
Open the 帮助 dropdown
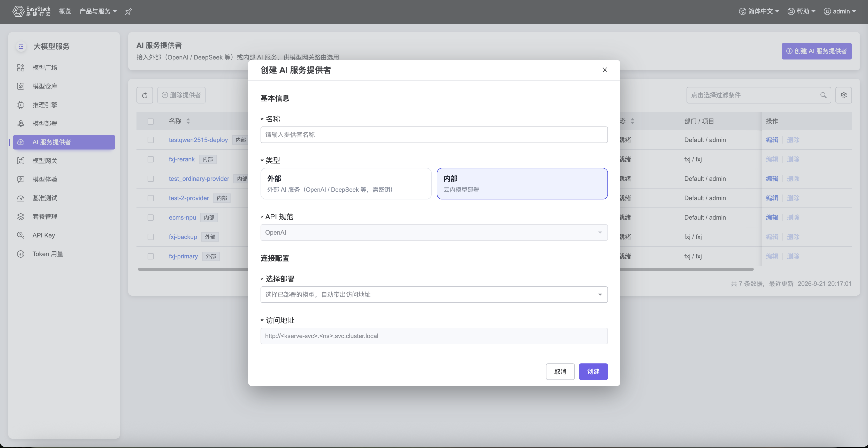(801, 11)
